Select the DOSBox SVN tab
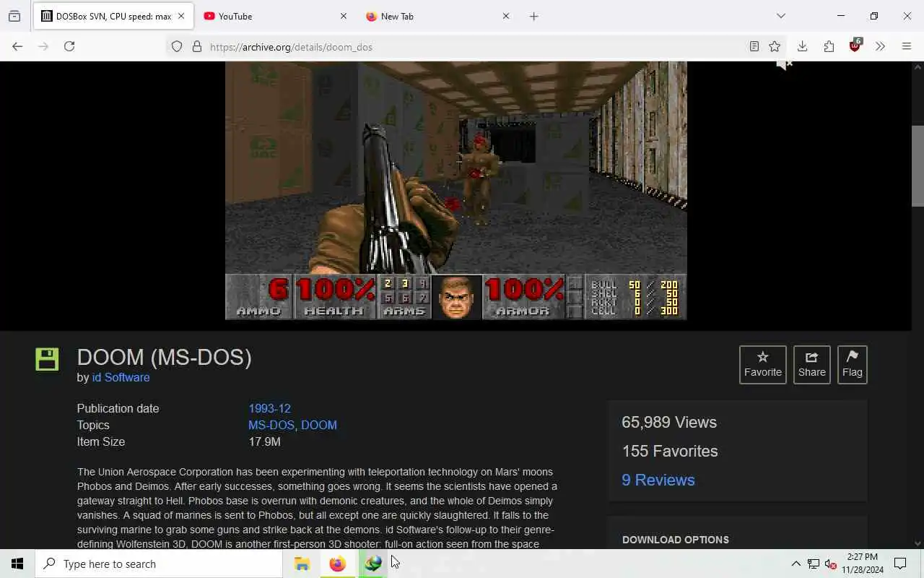Screen dimensions: 924x578 (113, 16)
